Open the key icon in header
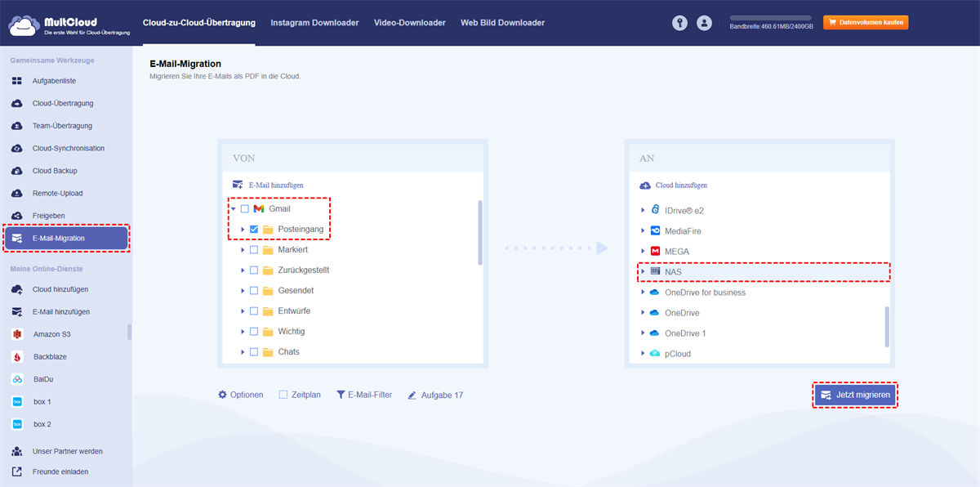This screenshot has height=487, width=980. pos(679,23)
